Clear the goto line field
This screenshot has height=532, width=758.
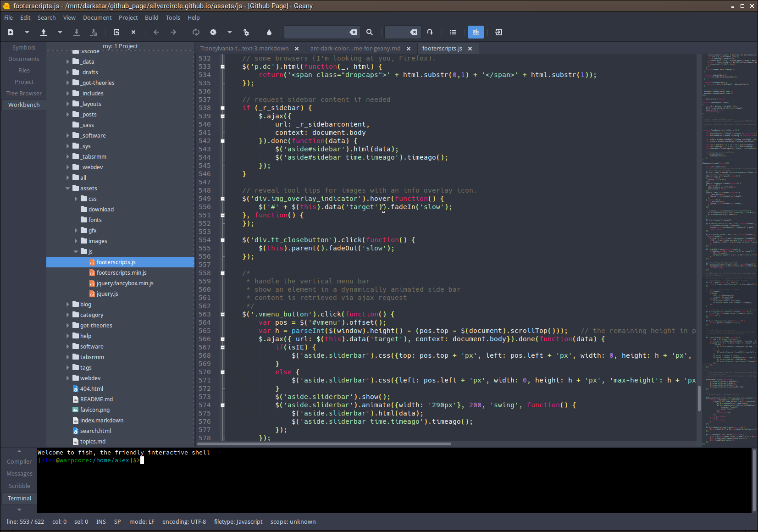point(414,32)
